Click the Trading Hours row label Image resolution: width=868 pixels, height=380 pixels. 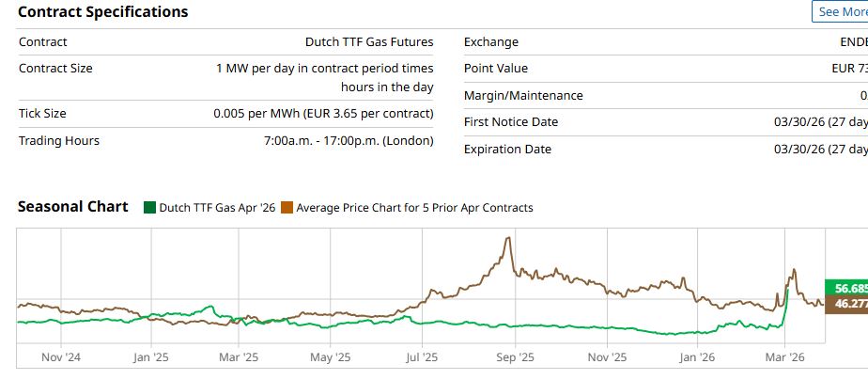[59, 141]
